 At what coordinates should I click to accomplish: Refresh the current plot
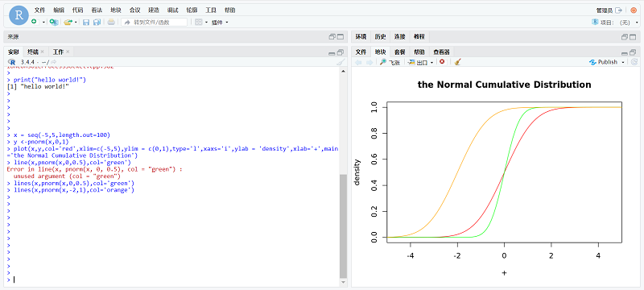coord(634,62)
